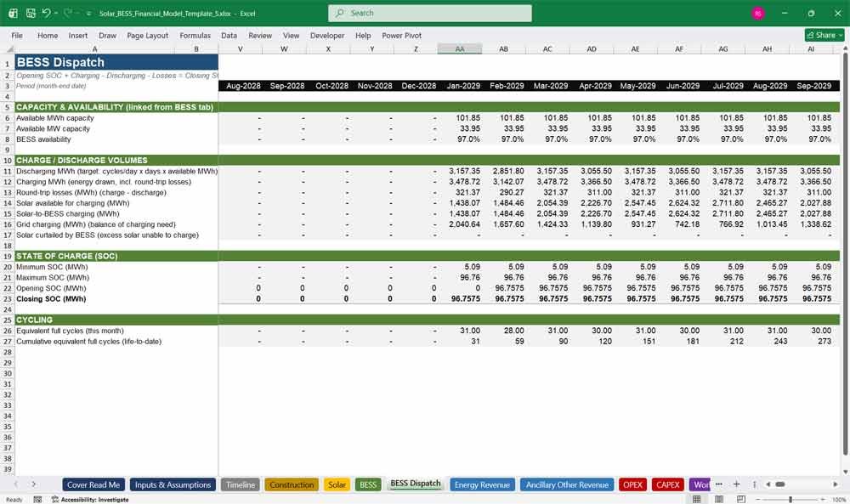Click the Share button
Screen dimensions: 850x504
coord(824,35)
